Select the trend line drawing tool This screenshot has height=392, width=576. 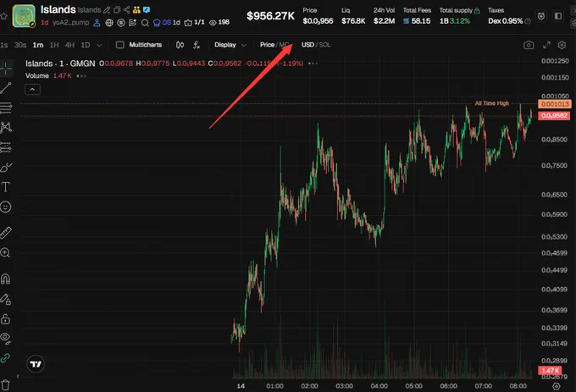point(6,88)
